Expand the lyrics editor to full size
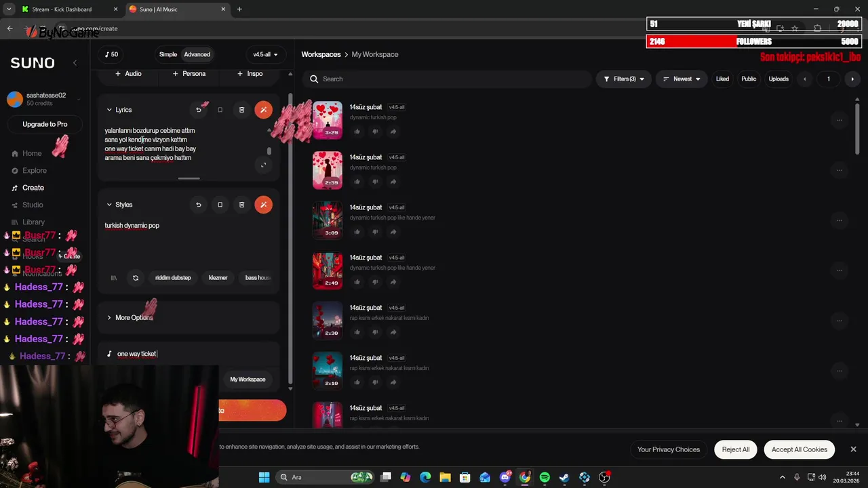868x488 pixels. pos(264,165)
